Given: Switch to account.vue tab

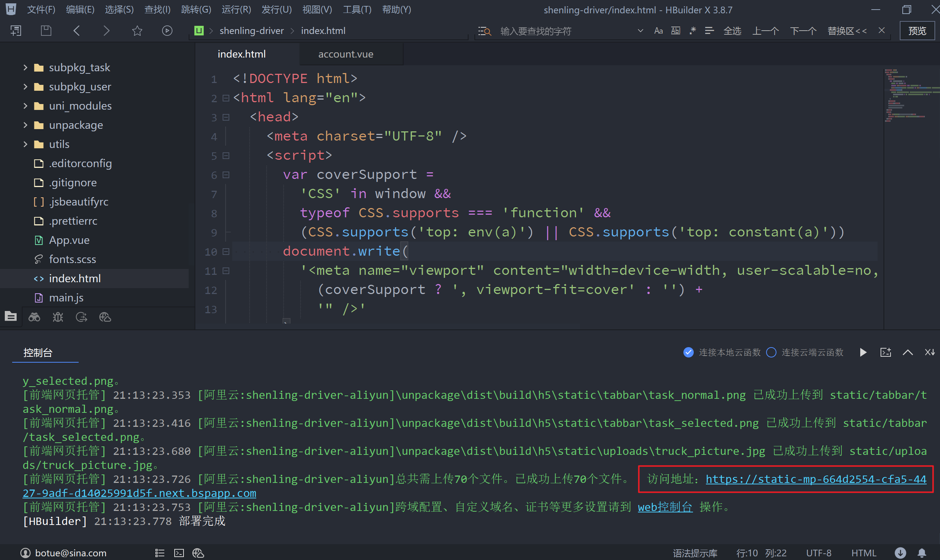Looking at the screenshot, I should point(346,54).
